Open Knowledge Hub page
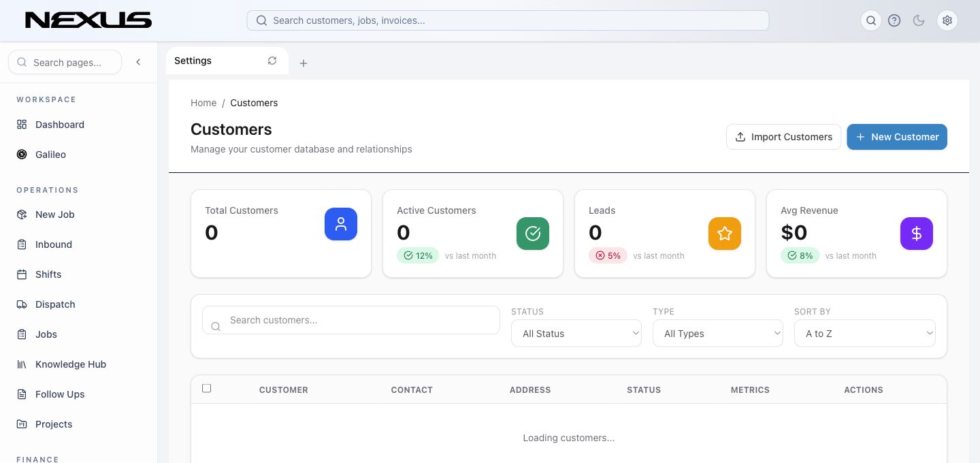This screenshot has width=980, height=463. (78, 364)
